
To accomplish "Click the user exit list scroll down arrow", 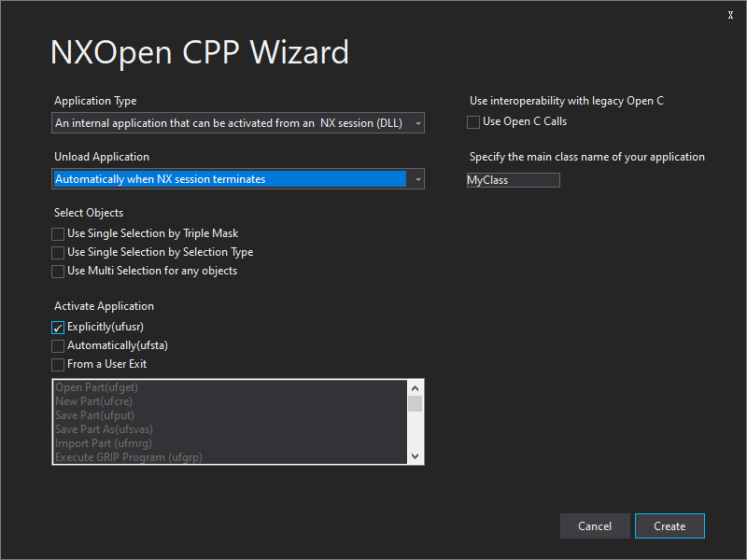I will point(415,455).
